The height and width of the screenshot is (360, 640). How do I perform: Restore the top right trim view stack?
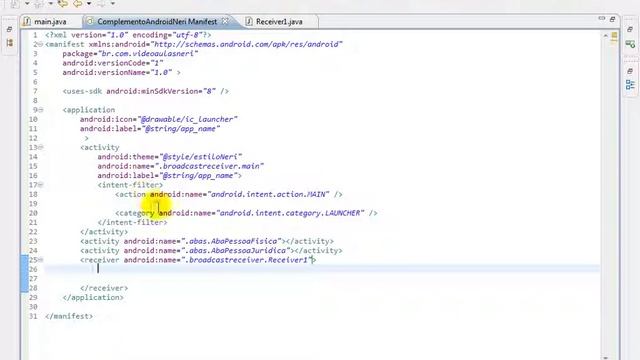(x=630, y=29)
